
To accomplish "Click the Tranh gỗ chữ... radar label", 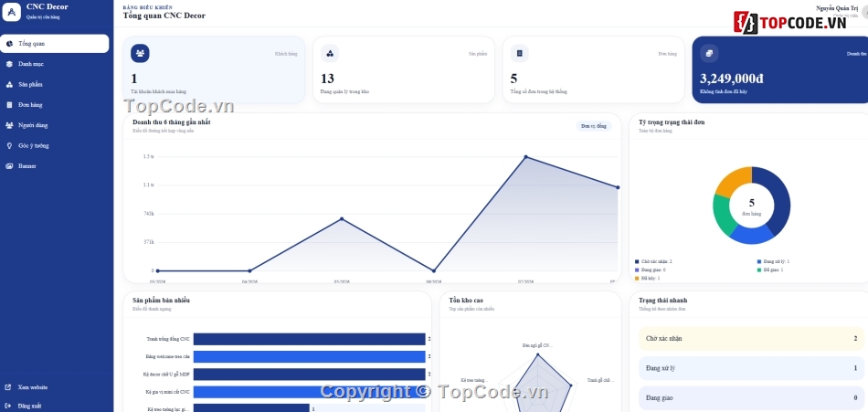I will tap(600, 380).
